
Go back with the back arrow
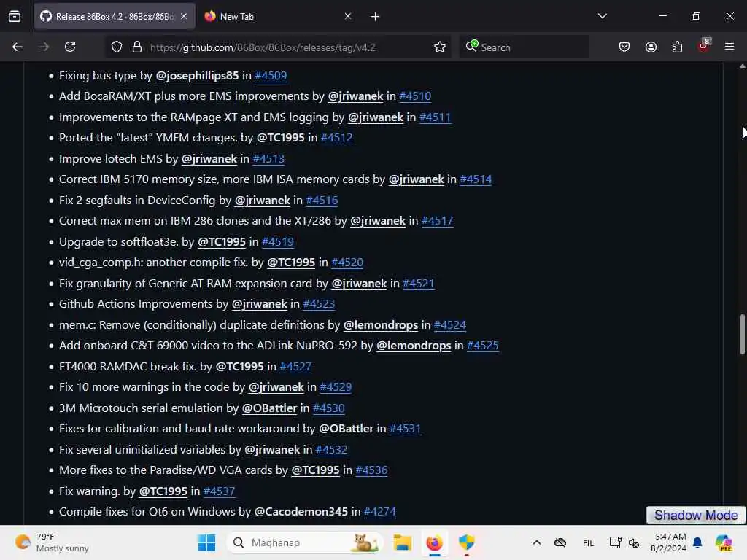[18, 47]
